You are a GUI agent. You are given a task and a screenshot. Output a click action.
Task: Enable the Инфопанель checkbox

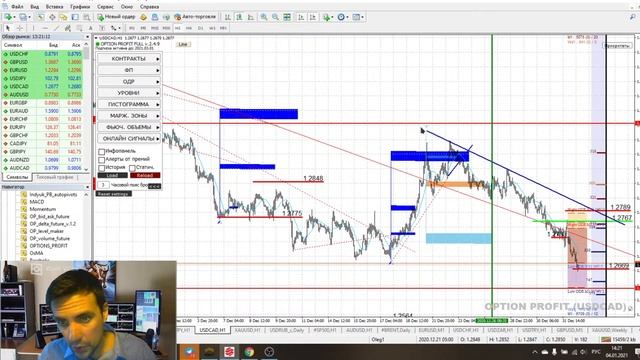(102, 151)
